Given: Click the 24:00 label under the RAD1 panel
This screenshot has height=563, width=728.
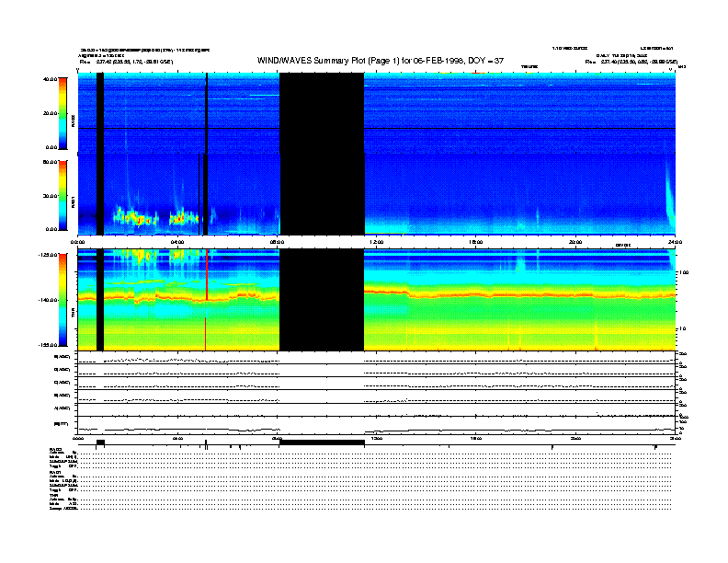Looking at the screenshot, I should tap(675, 242).
